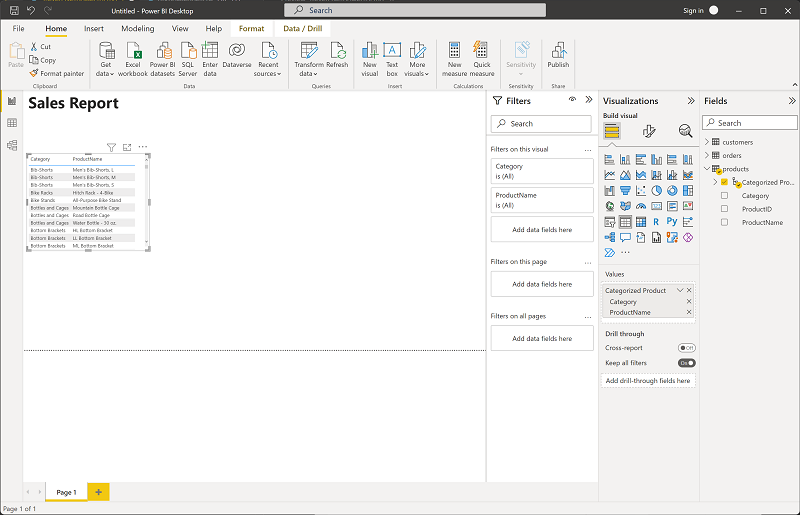This screenshot has height=515, width=800.
Task: Choose the Treemap visualization
Action: [688, 191]
